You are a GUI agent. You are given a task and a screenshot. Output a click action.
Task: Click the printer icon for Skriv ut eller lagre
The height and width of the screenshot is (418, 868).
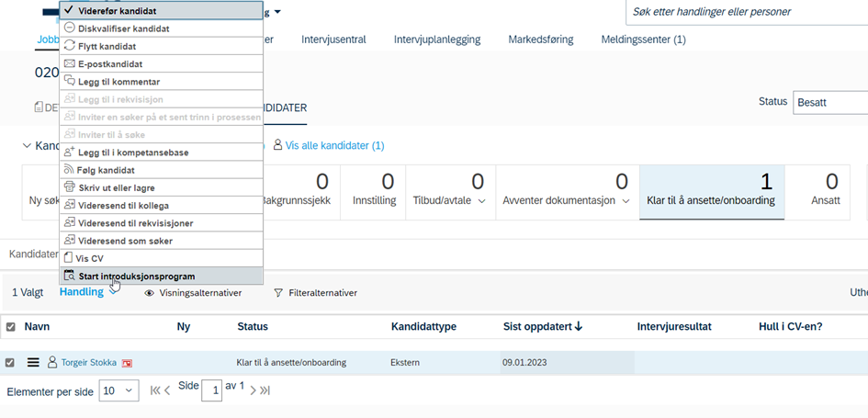click(x=69, y=187)
